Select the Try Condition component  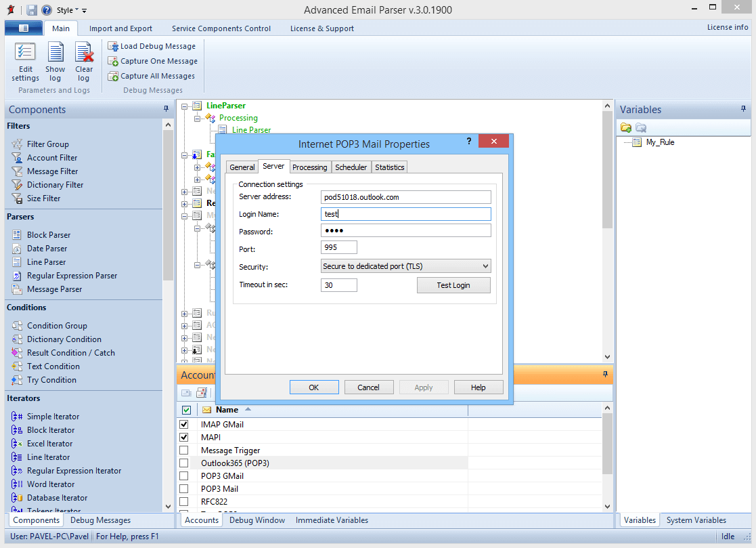[x=44, y=379]
